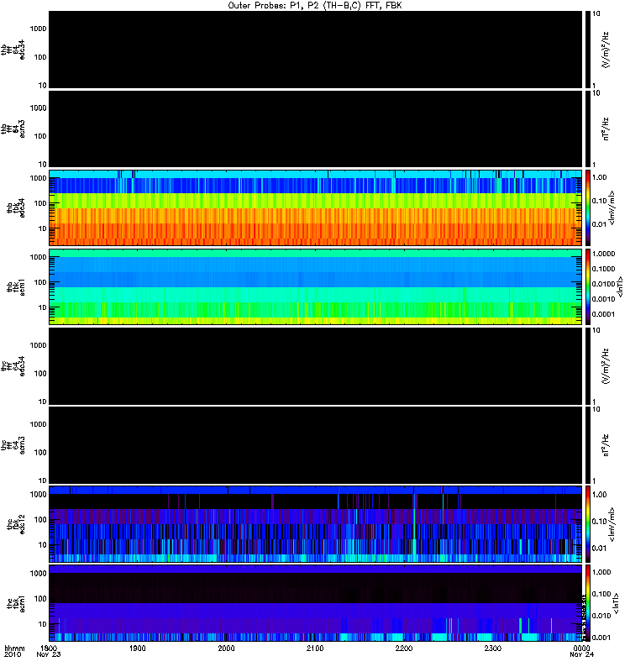Click the color bar of thb fbk scm1 panel
This screenshot has width=630, height=672.
588,286
